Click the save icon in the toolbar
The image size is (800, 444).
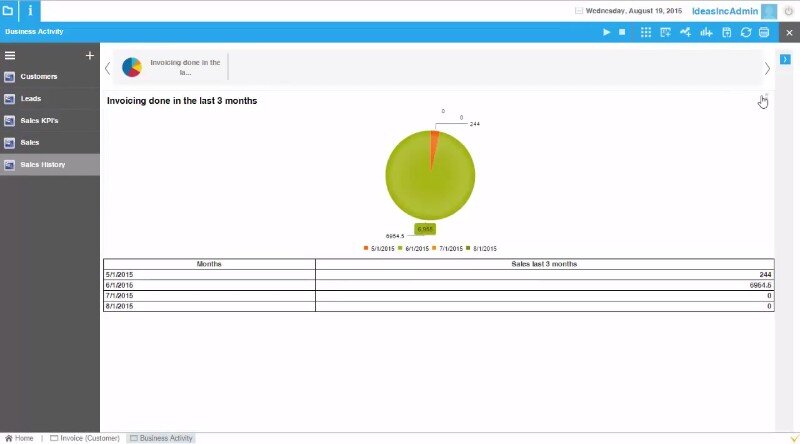point(727,32)
